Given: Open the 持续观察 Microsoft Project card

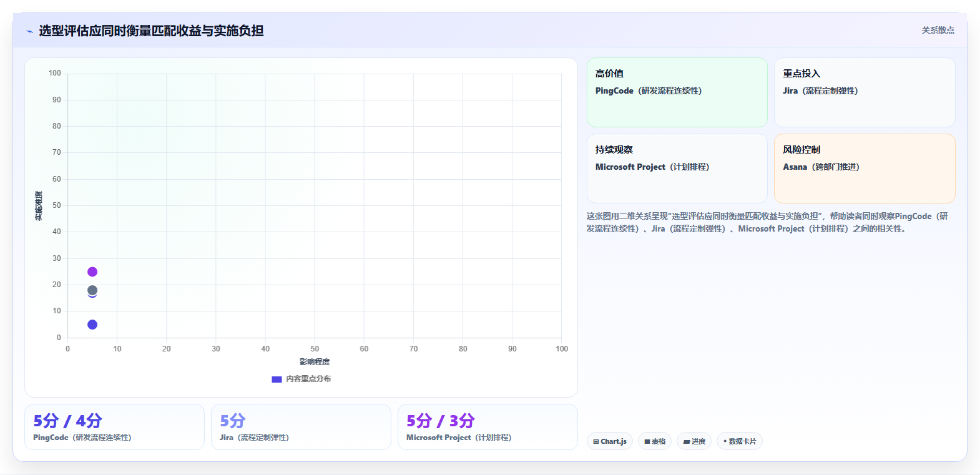Looking at the screenshot, I should pos(677,169).
